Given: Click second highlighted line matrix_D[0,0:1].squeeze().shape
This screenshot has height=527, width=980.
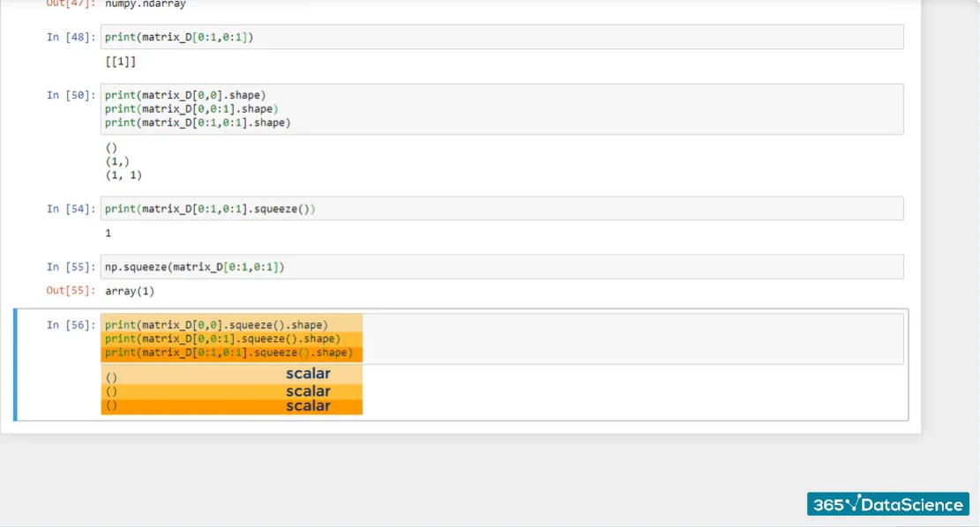Looking at the screenshot, I should point(222,338).
